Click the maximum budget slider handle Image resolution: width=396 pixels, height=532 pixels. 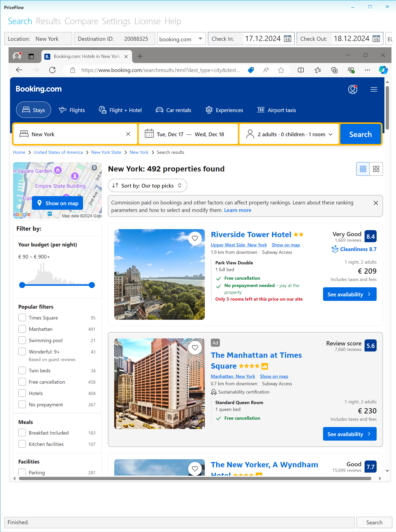[92, 285]
